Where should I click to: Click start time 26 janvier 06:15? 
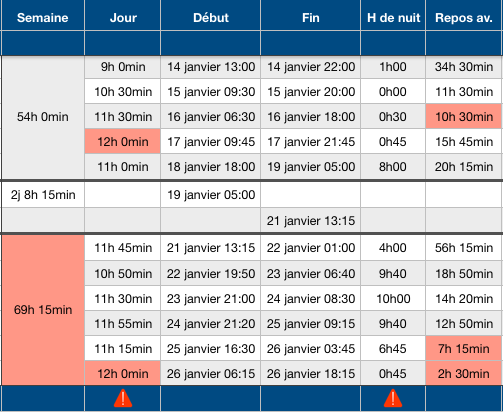[211, 374]
